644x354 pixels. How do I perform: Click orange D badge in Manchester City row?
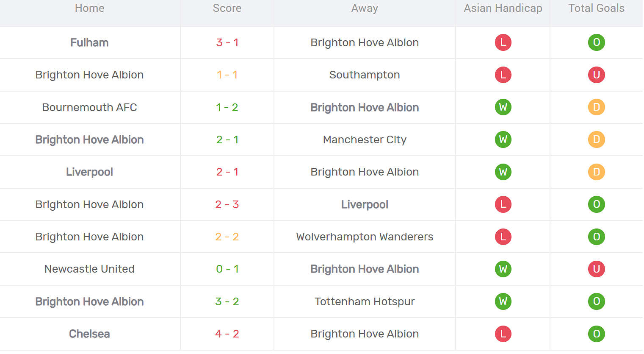596,139
